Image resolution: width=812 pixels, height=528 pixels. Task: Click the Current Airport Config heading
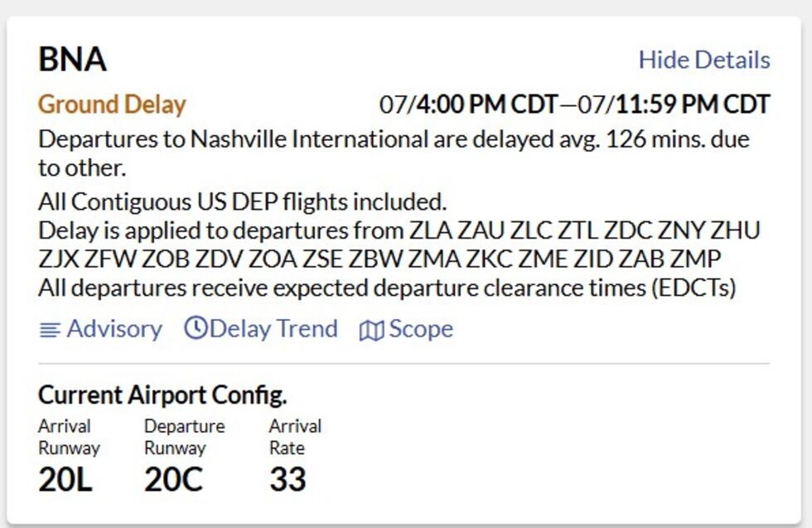tap(162, 395)
